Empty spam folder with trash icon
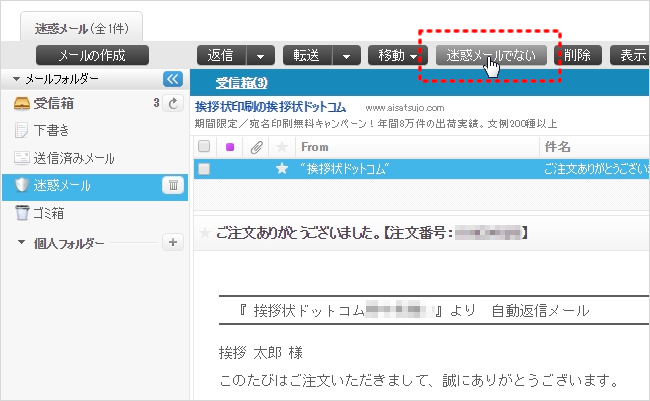 point(173,185)
